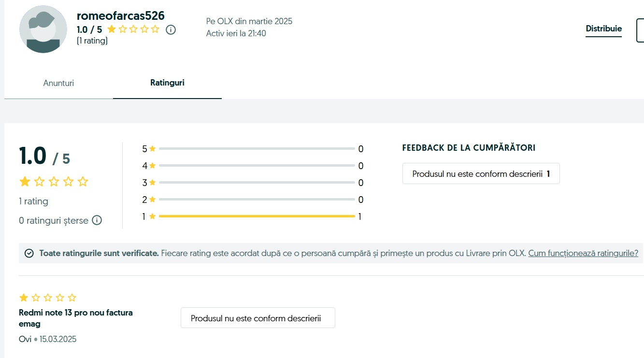The width and height of the screenshot is (644, 358).
Task: Click info icon beside header star rating
Action: click(x=171, y=29)
